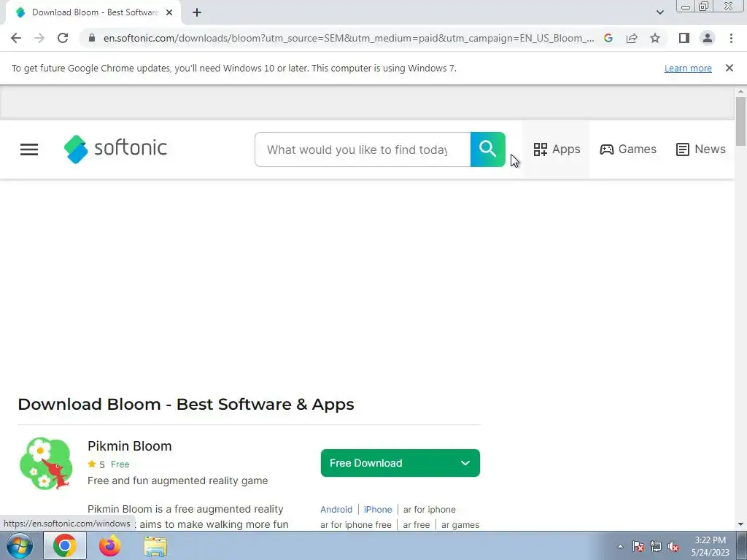Click the 'ar for iphone free' tag

pyautogui.click(x=356, y=525)
